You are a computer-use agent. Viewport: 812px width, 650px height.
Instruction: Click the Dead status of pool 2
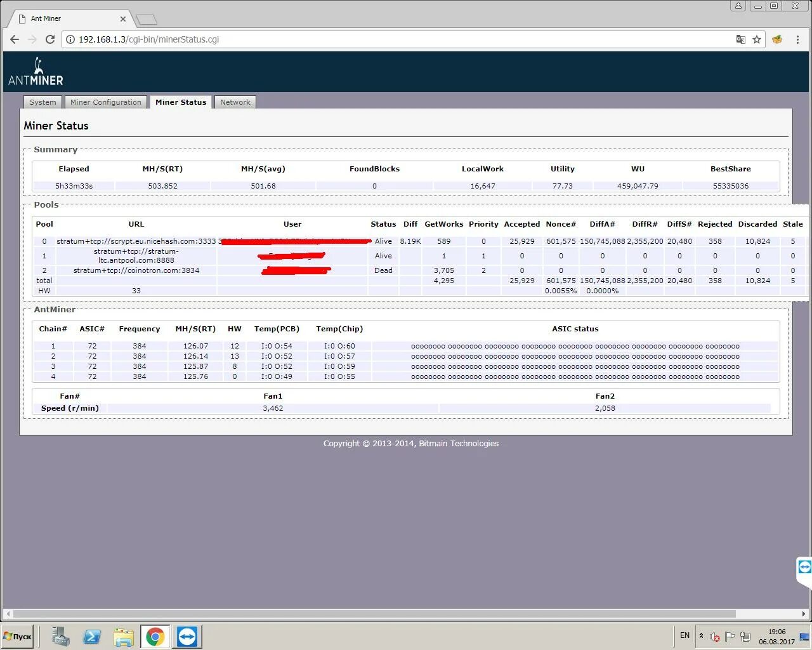click(x=383, y=270)
